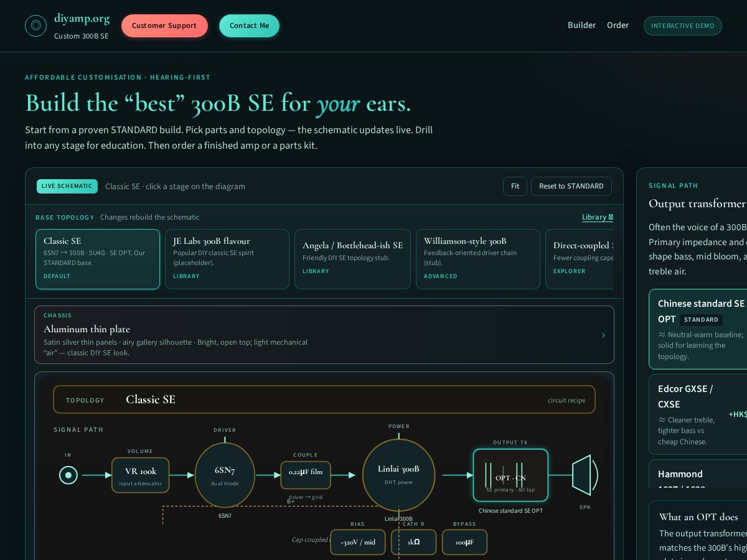Screen dimensions: 747x560
Task: Select the Classic SE topology card
Action: 98,259
